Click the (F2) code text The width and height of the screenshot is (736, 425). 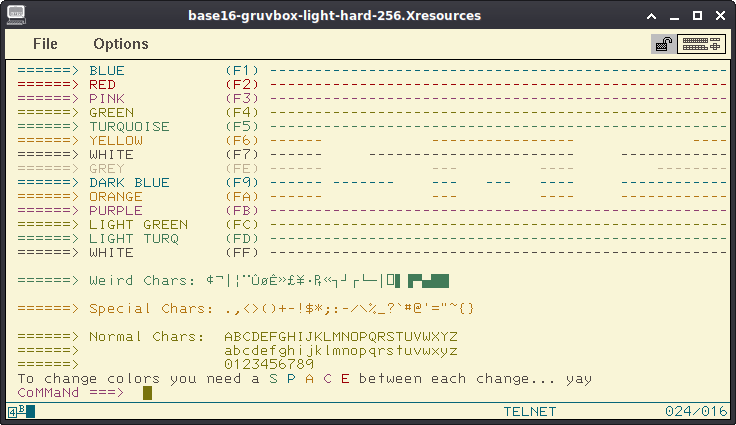242,85
